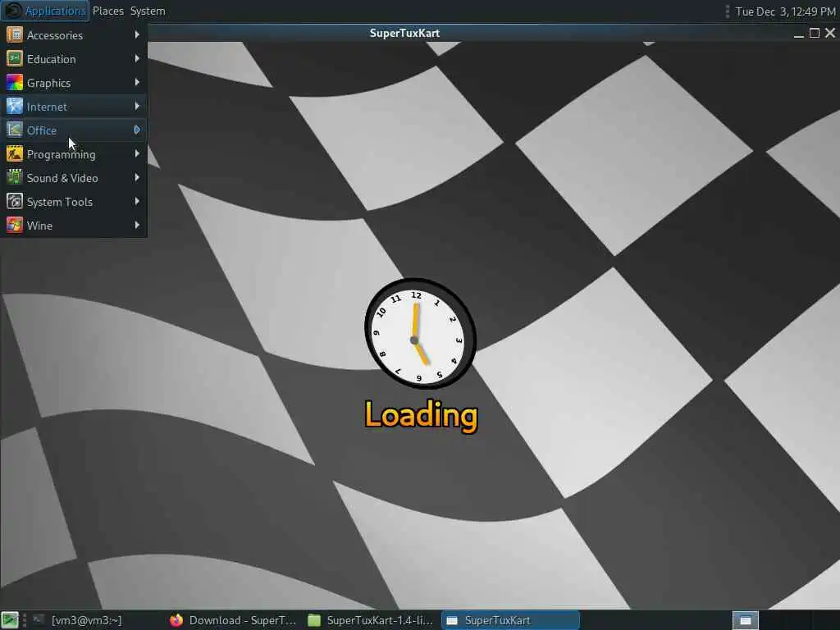Viewport: 840px width, 630px height.
Task: Open the Programming submenu
Action: [x=73, y=153]
